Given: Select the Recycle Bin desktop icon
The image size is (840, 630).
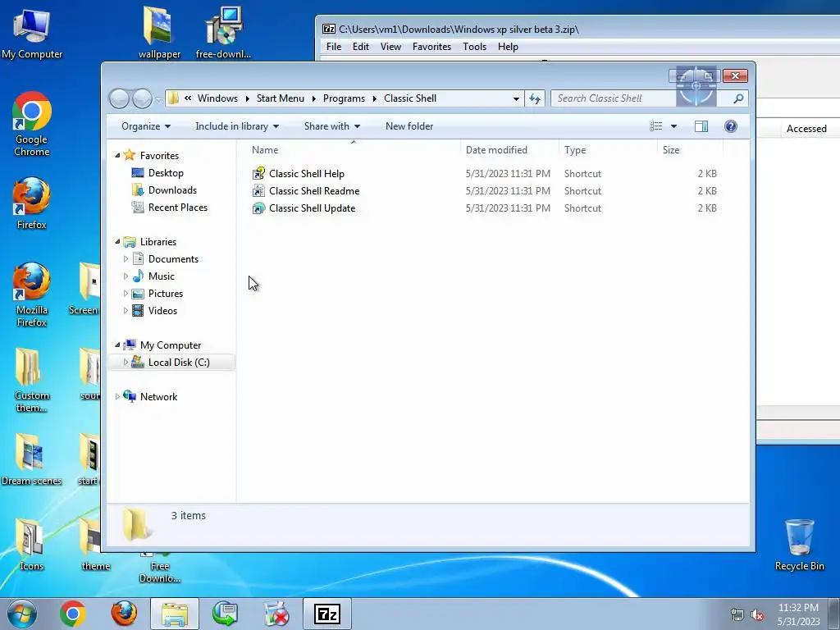Looking at the screenshot, I should pos(799,545).
